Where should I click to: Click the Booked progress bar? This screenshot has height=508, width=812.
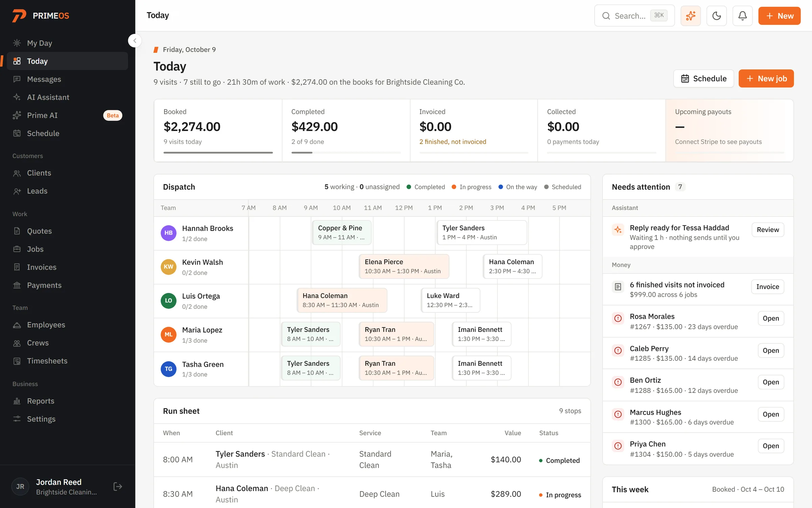pyautogui.click(x=218, y=153)
